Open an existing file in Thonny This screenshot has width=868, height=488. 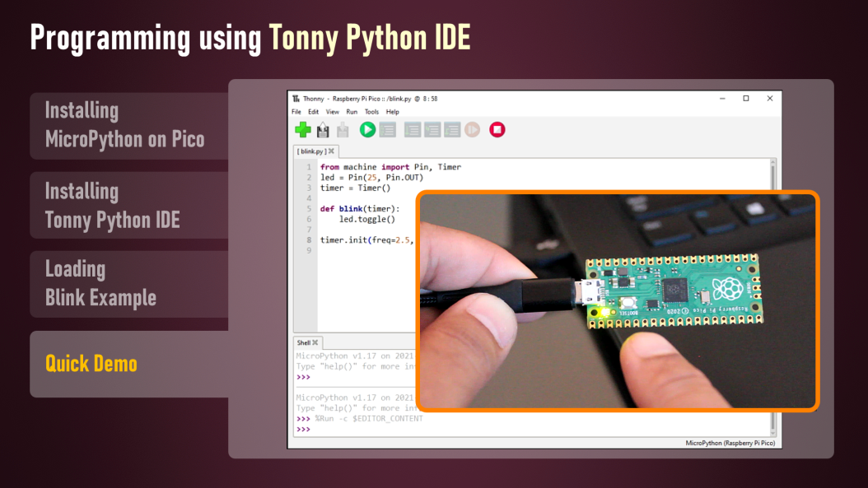coord(322,129)
